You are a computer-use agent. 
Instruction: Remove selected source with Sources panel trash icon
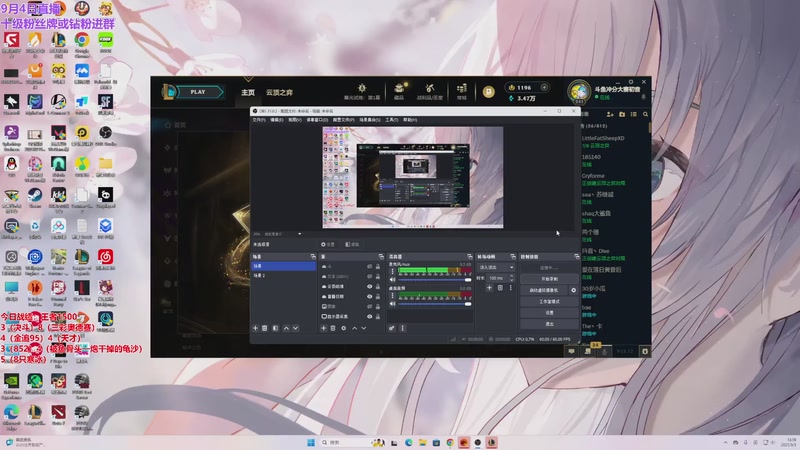pos(333,328)
